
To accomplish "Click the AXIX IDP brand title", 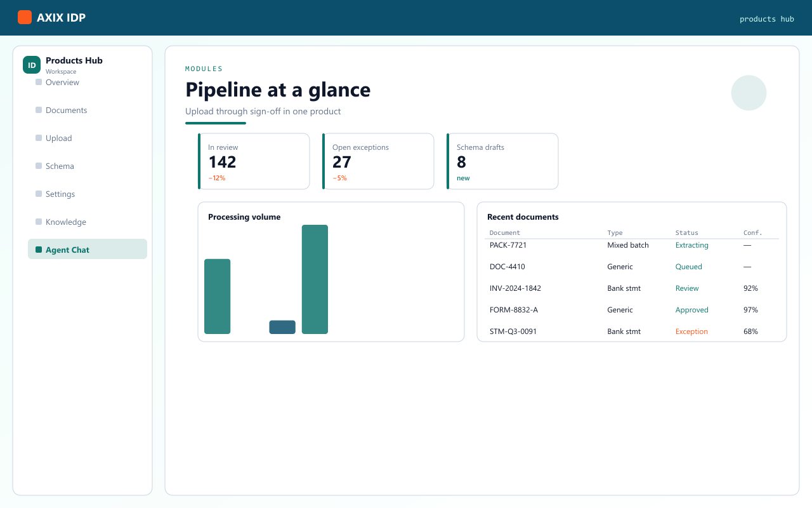I will (x=61, y=18).
